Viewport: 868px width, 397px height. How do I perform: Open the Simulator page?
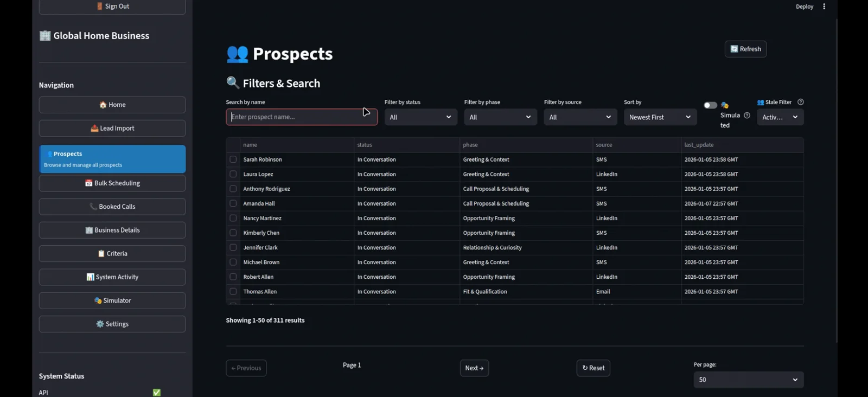click(x=112, y=300)
